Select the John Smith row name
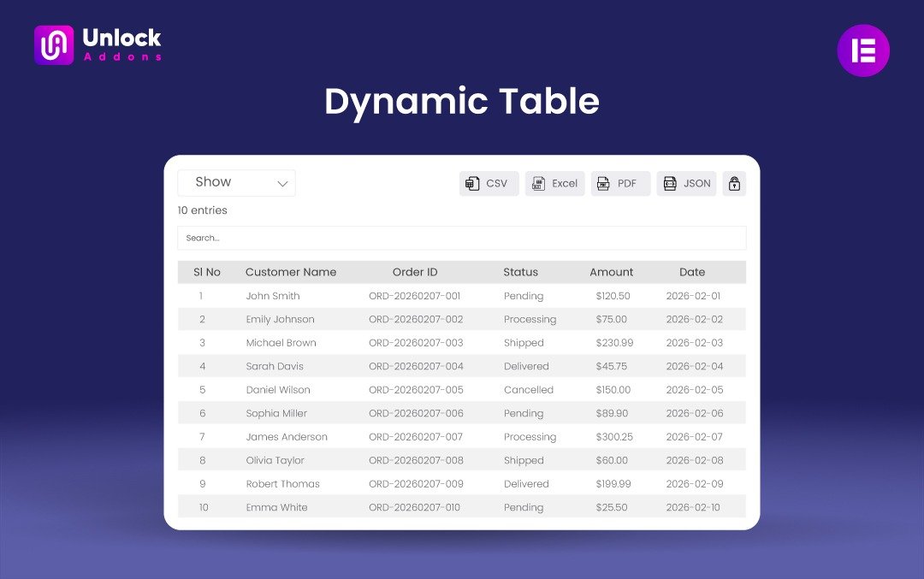 [x=273, y=296]
